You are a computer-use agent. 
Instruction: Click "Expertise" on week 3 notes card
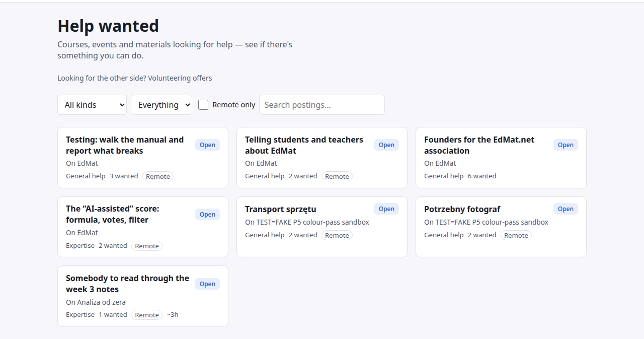click(x=80, y=315)
